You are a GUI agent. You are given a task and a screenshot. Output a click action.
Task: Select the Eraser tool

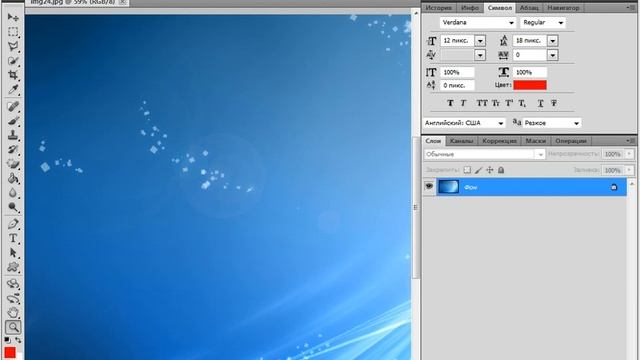click(x=13, y=164)
